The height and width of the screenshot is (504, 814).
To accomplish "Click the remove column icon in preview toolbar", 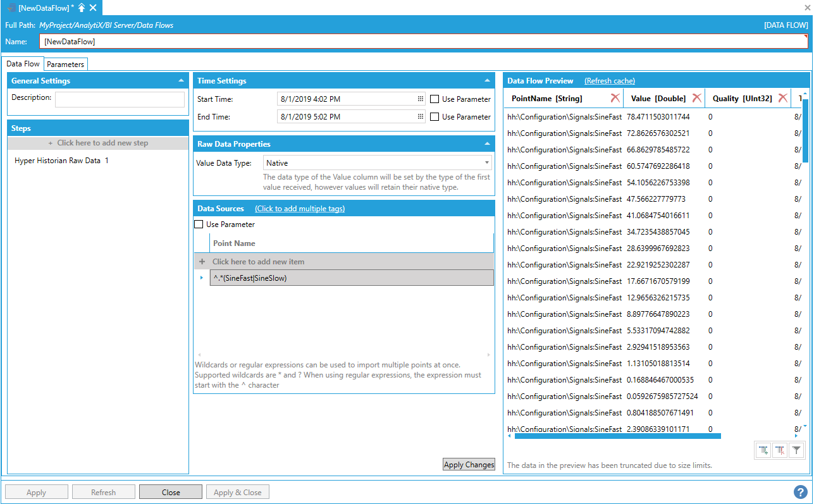I will (x=780, y=450).
